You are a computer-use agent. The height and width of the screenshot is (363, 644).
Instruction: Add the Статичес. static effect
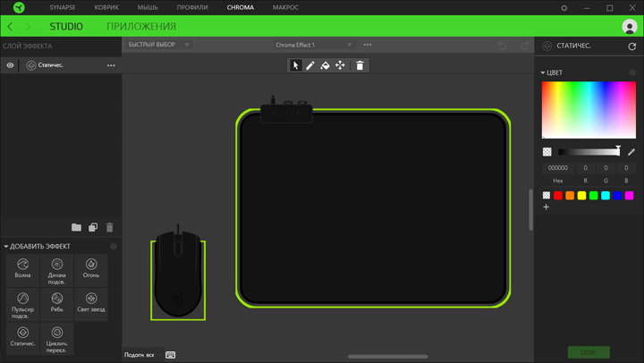[x=23, y=338]
